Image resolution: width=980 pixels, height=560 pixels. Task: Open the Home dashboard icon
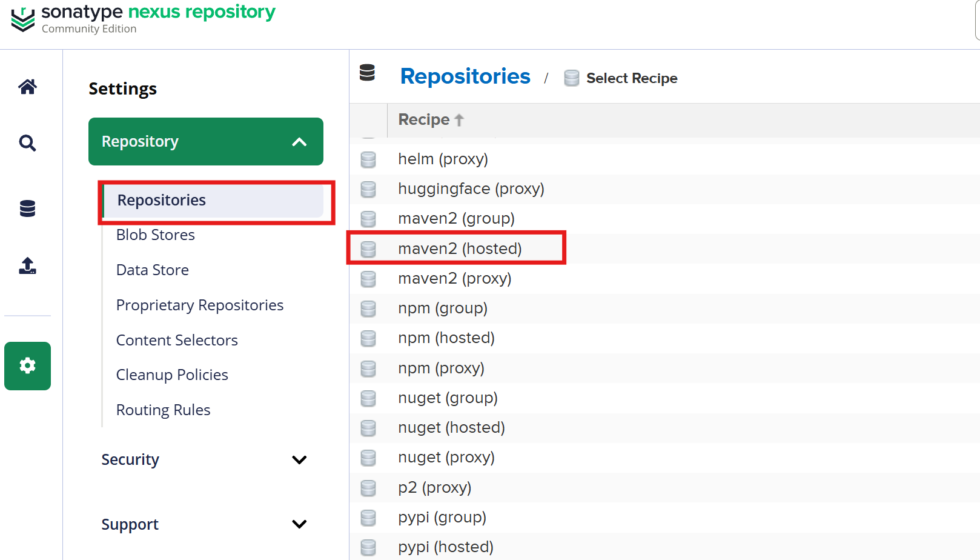pos(27,87)
